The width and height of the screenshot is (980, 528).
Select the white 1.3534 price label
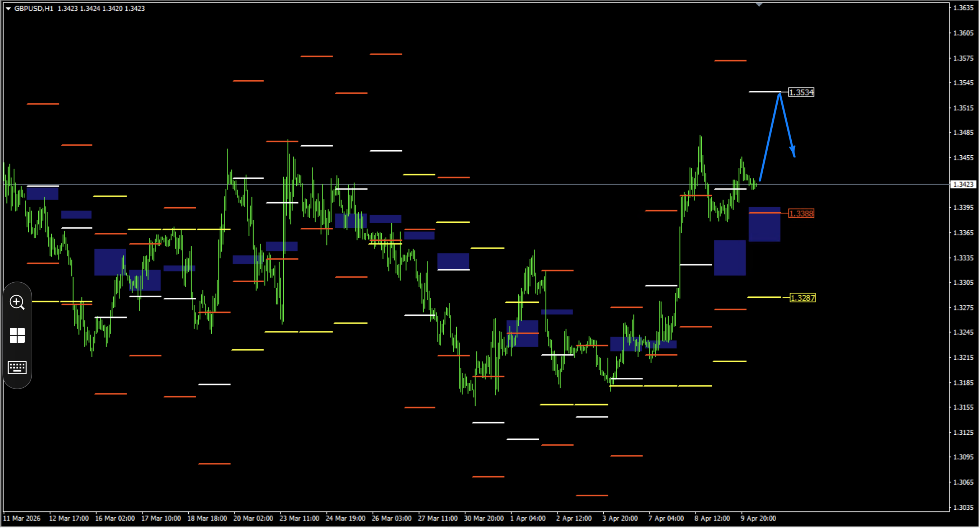point(801,93)
